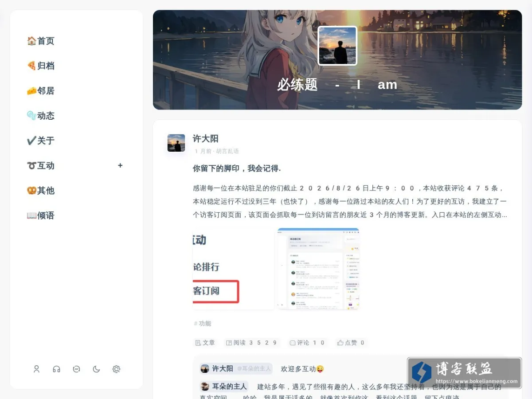The image size is (532, 399).
Task: Click the home emoji icon beside 首页
Action: coord(31,41)
